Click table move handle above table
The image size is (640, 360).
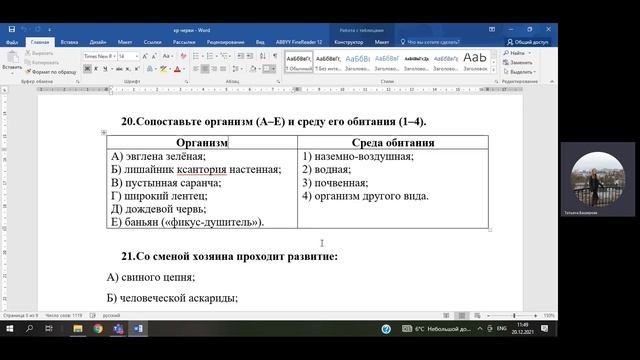104,132
